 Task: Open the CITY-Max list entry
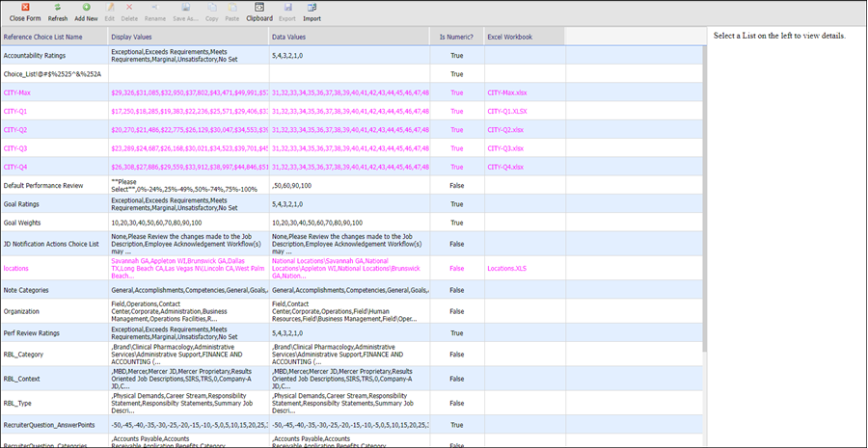(x=18, y=92)
